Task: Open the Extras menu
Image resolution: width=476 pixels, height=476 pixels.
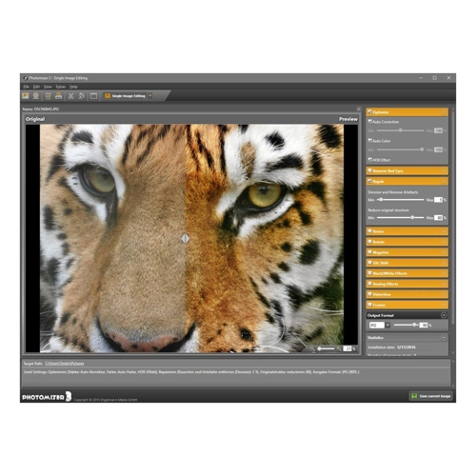Action: [61, 87]
